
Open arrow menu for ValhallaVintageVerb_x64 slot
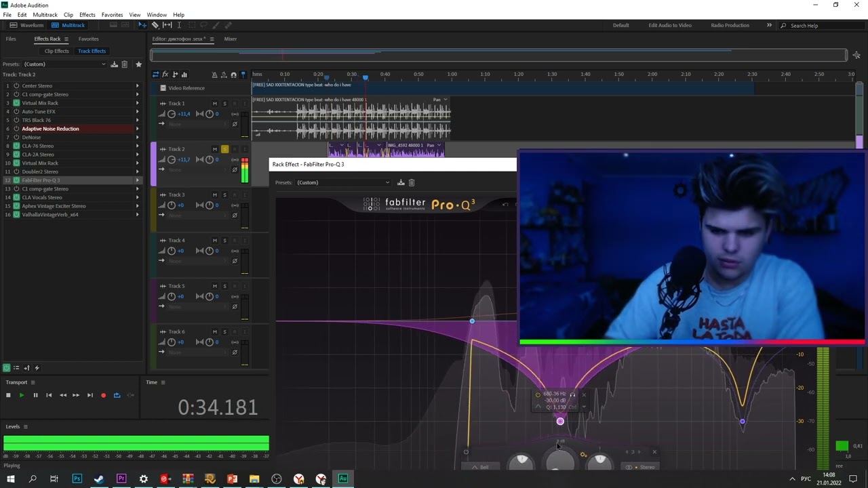click(x=138, y=215)
